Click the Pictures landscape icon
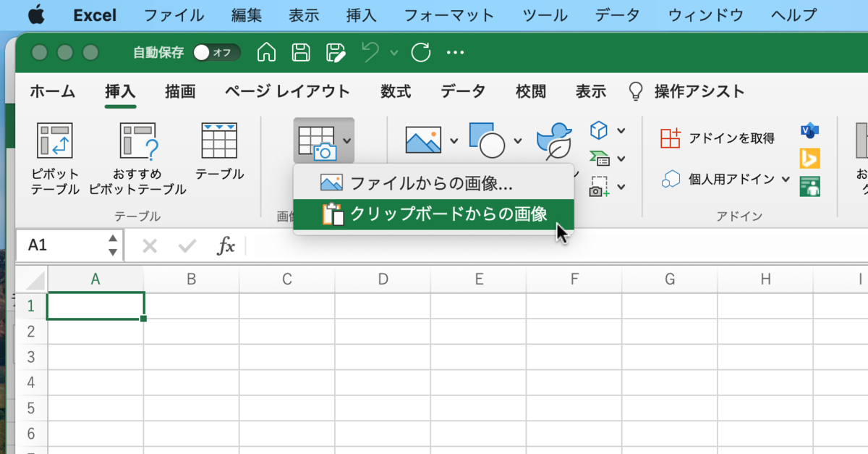 (423, 140)
